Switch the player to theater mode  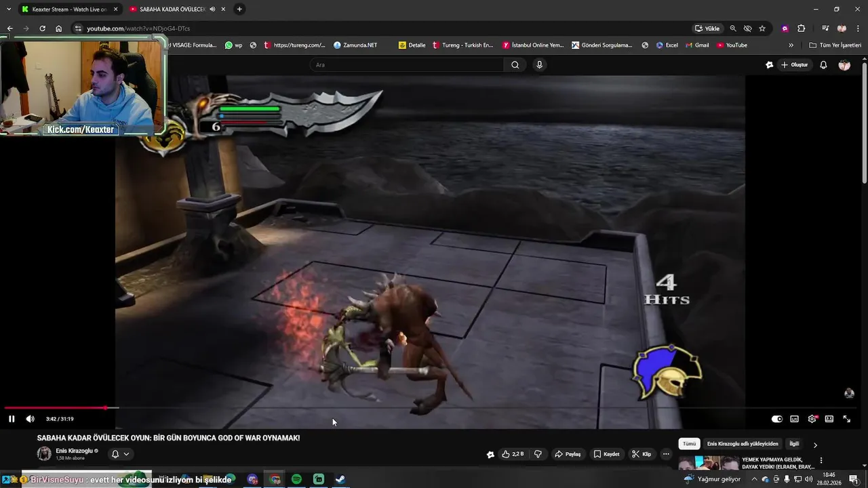(x=829, y=419)
